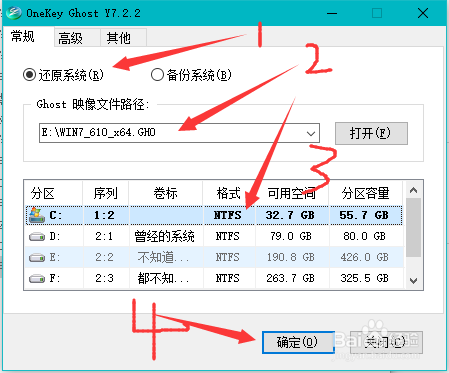Click the partition list scrollbar thumb
449x373 pixels.
click(x=414, y=228)
